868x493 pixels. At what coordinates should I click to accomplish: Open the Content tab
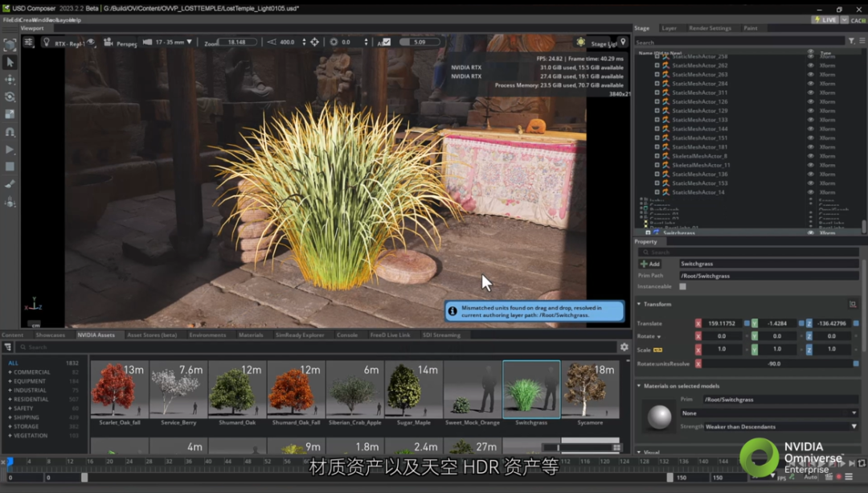tap(12, 335)
